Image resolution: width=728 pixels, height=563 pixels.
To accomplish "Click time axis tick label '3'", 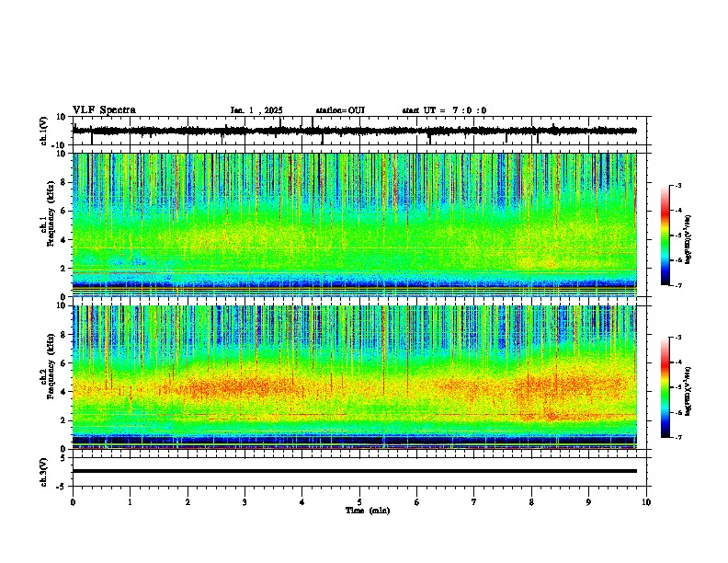I will 245,502.
